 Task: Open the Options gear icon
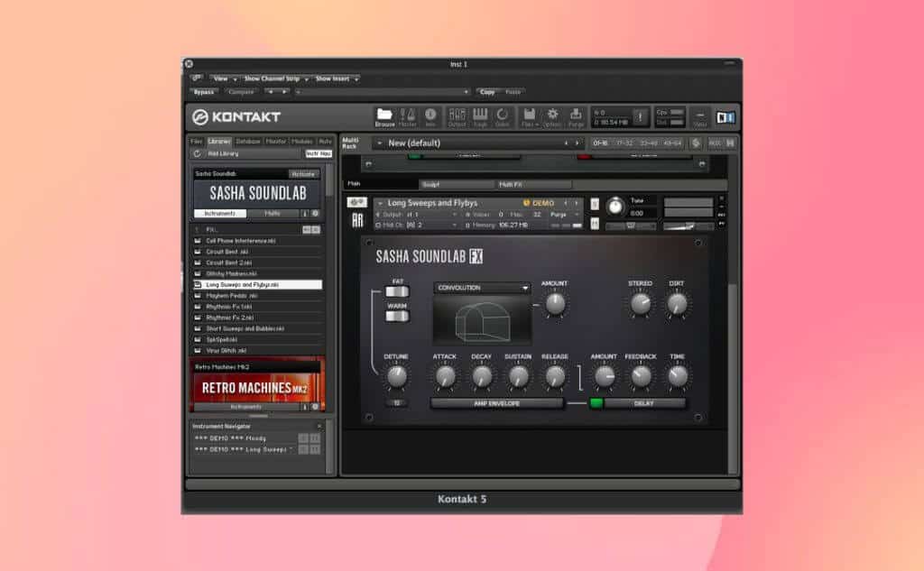[552, 116]
